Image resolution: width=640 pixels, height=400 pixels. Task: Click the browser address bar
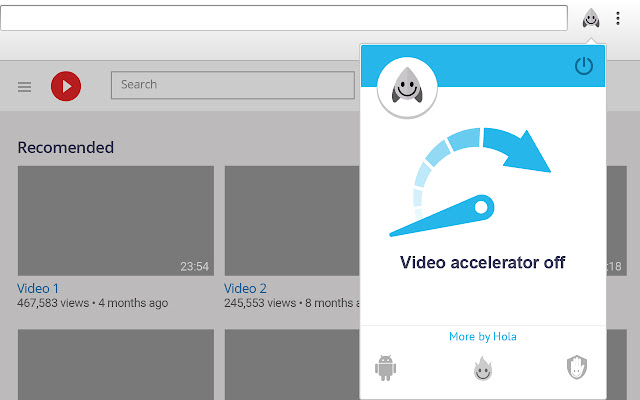point(290,18)
